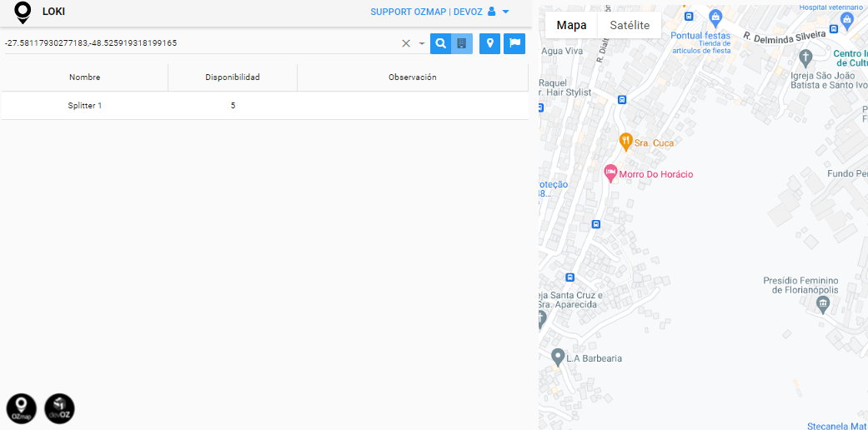Open SUPPORT OZMAP | DEVOZ account link
868x430 pixels.
tap(426, 12)
